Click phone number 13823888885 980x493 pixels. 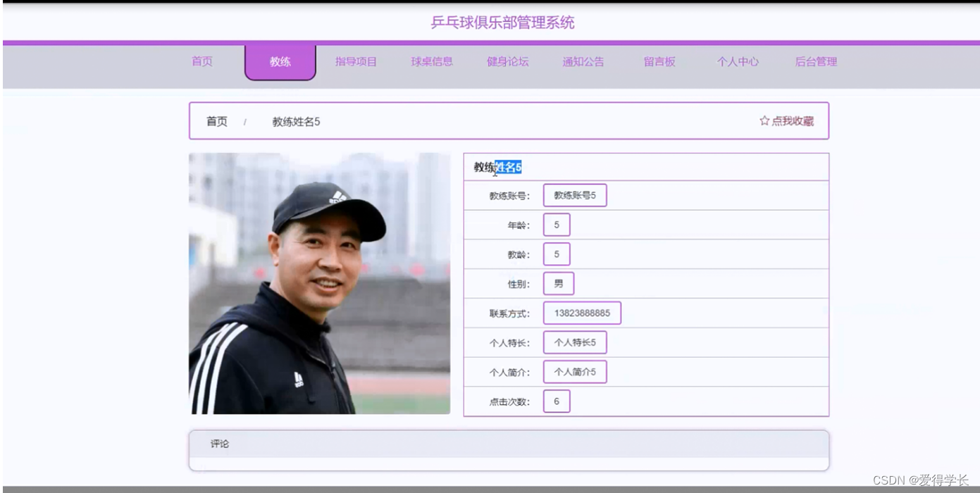tap(582, 313)
